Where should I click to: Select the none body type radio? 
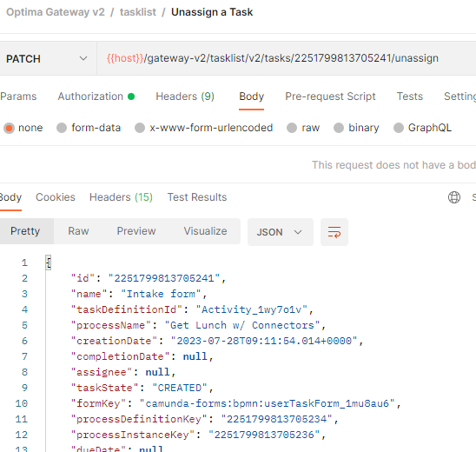click(x=9, y=128)
